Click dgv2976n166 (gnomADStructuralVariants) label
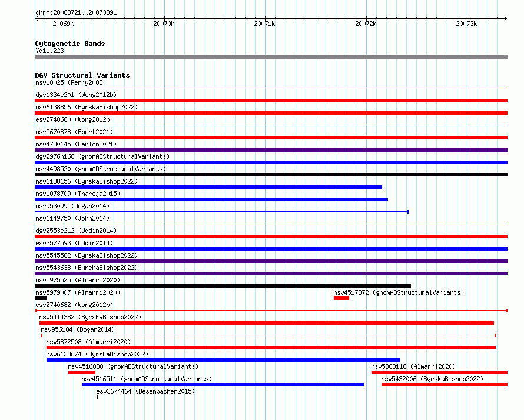 [102, 156]
